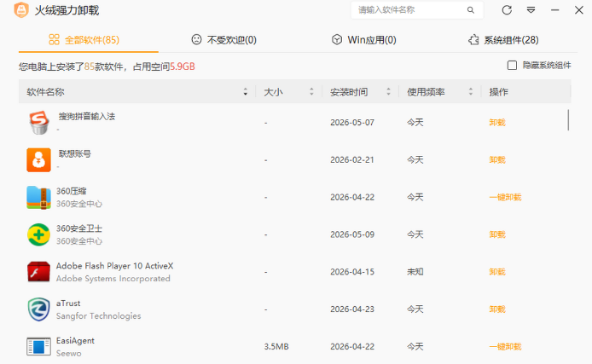The image size is (592, 364).
Task: Click install date 2026-04-15
Action: tap(352, 272)
